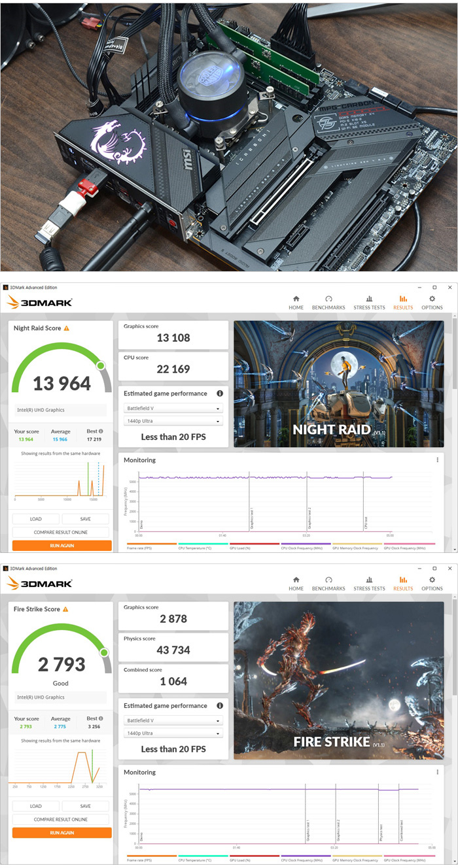
Task: Toggle GPU Clock Frequency legend in Night Raid chart
Action: pyautogui.click(x=409, y=546)
